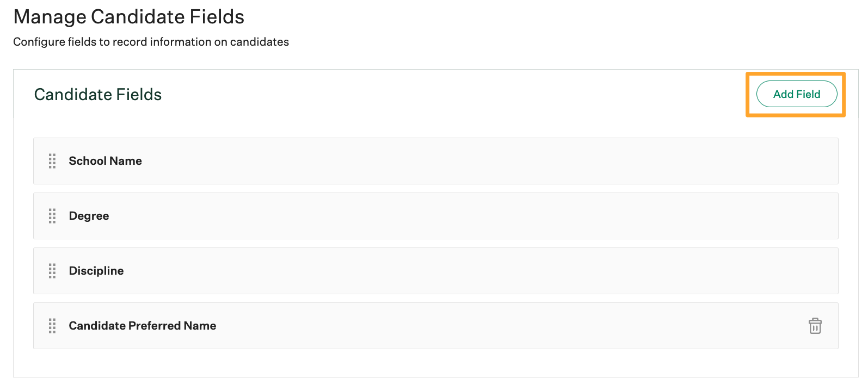Click the drag handle beside Candidate Preferred Name
868x384 pixels.
point(52,326)
